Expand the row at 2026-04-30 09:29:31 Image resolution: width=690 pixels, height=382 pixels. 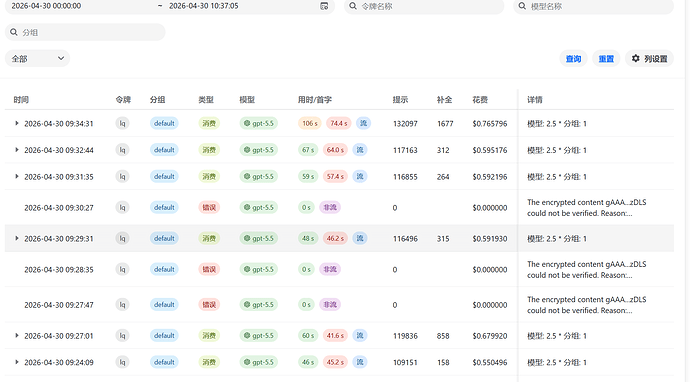[x=17, y=238]
